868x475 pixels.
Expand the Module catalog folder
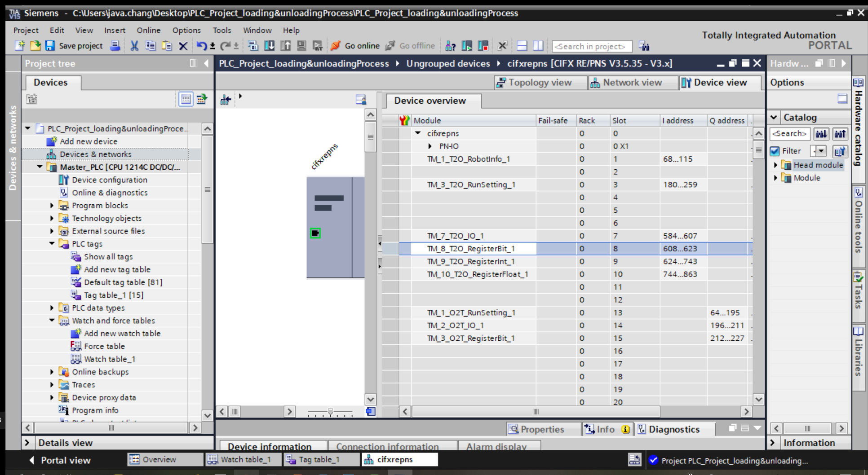[775, 178]
